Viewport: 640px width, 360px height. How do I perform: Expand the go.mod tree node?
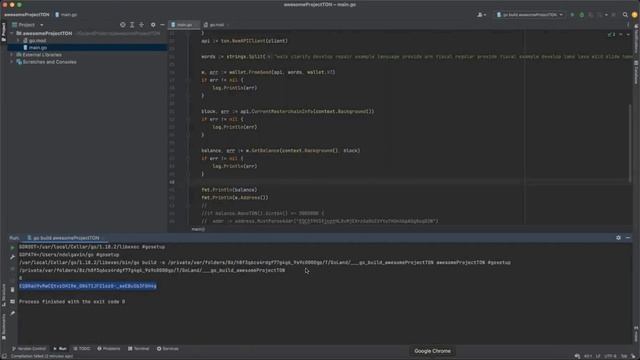[18, 41]
